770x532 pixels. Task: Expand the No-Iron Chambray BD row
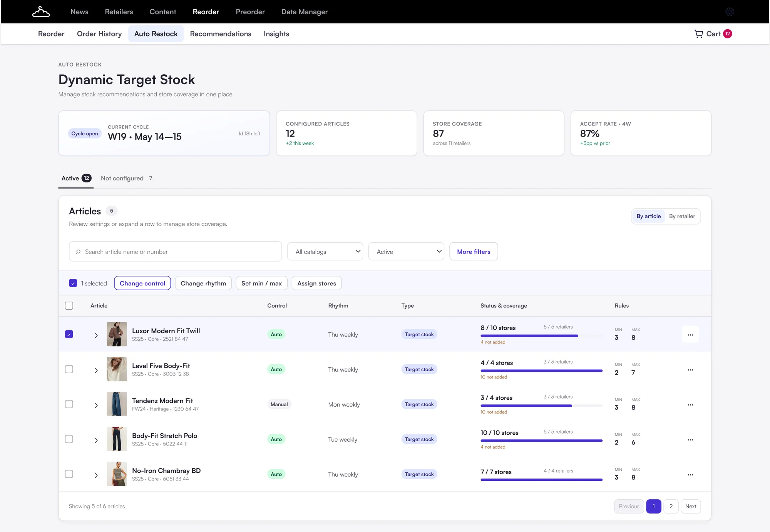96,475
